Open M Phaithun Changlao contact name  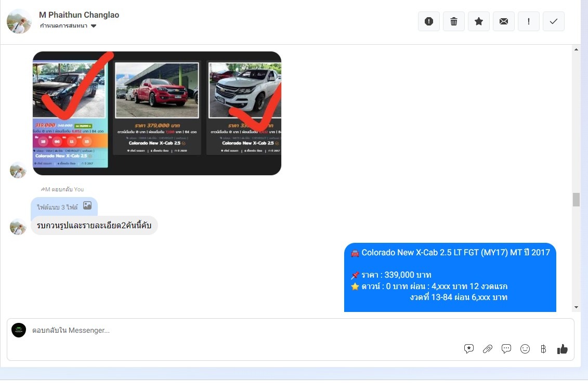(79, 15)
